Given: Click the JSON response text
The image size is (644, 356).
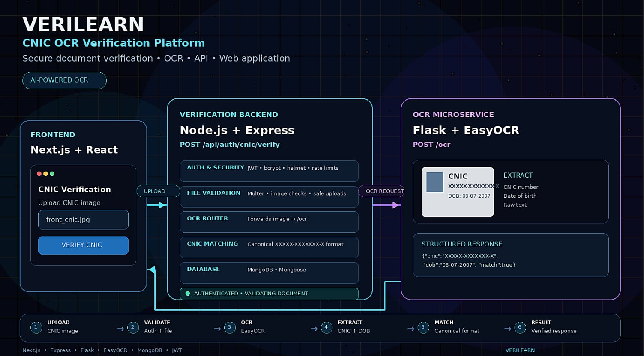Looking at the screenshot, I should click(x=469, y=260).
